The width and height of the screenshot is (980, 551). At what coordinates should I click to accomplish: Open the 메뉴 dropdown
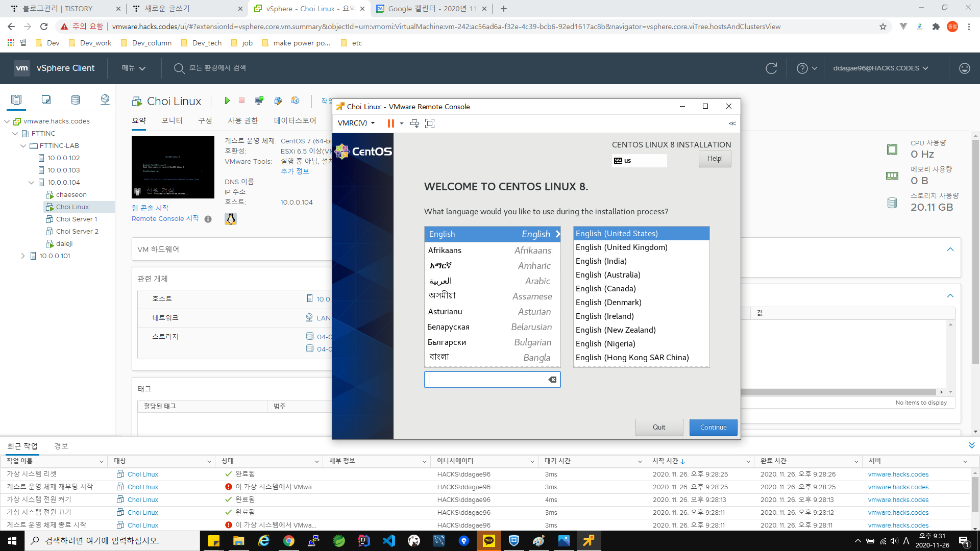(134, 68)
